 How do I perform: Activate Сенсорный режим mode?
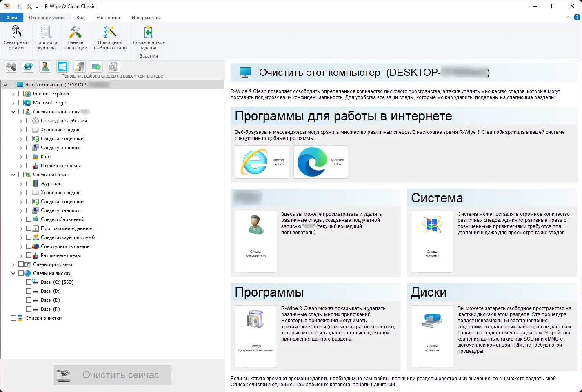click(16, 38)
